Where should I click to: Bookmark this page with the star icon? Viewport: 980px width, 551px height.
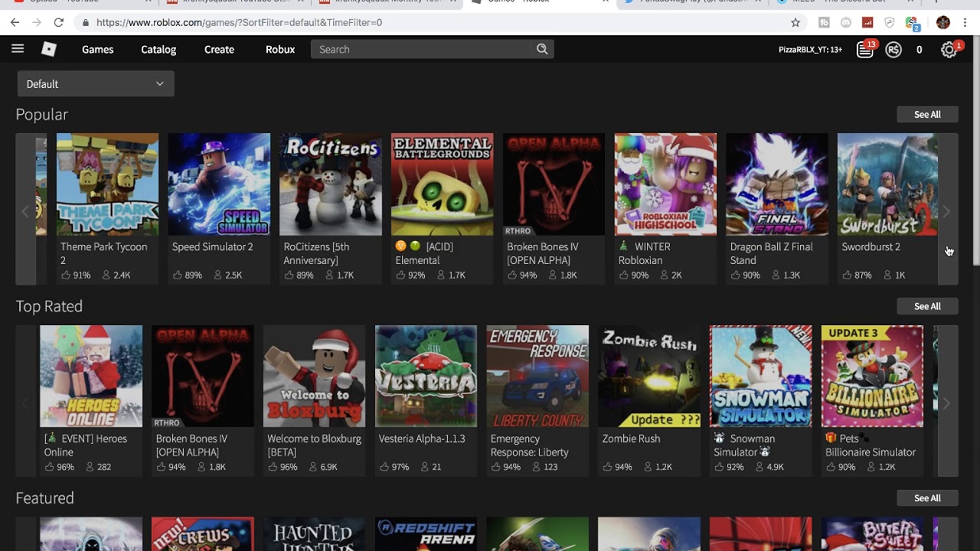(x=795, y=22)
